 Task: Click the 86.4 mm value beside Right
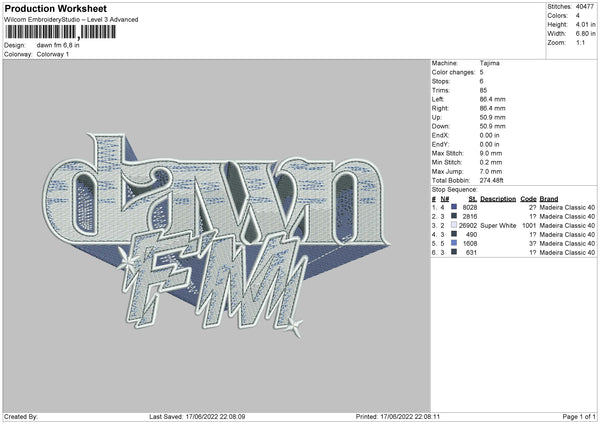coord(492,108)
